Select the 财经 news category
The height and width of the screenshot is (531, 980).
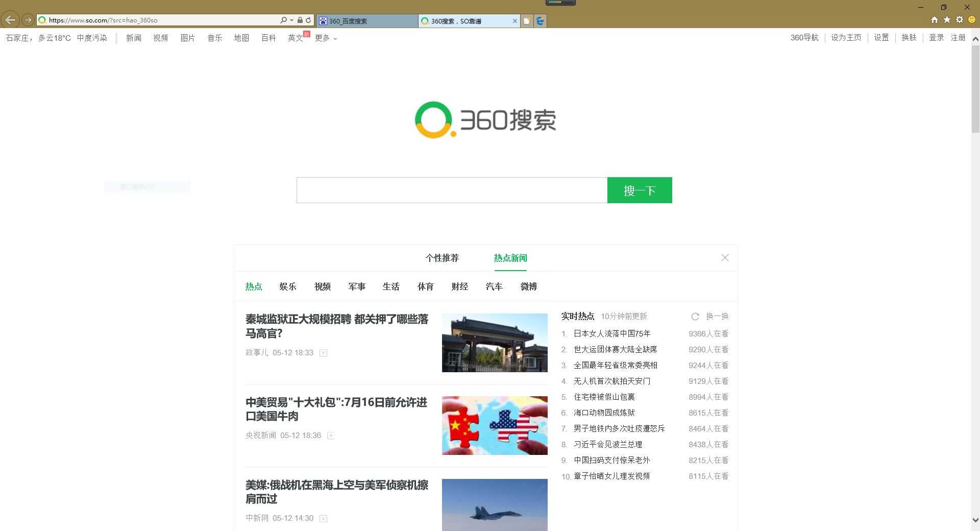point(460,286)
